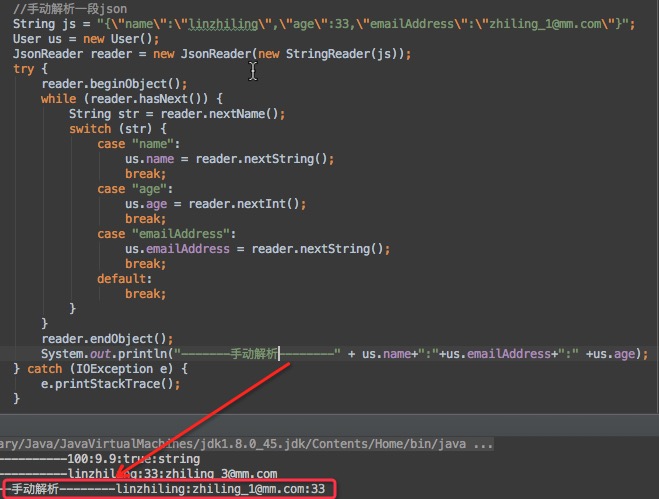Screen dimensions: 659x499
Task: Click 'break;' under case "emailAddress"
Action: (145, 264)
